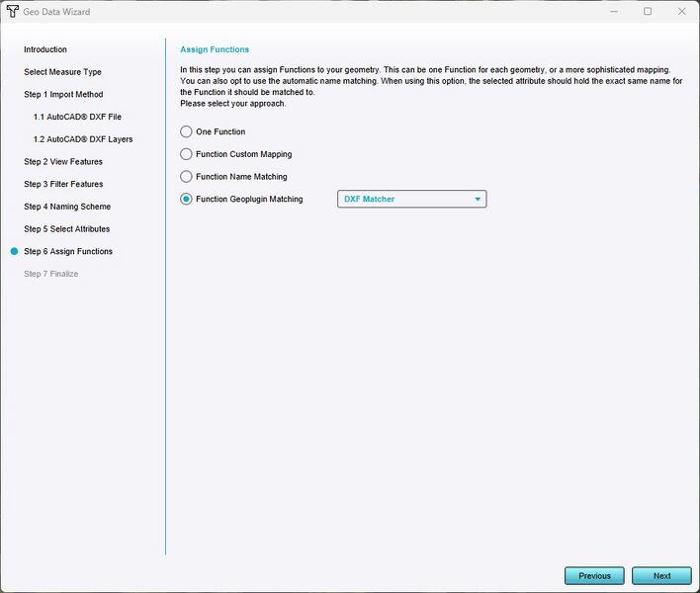Image resolution: width=700 pixels, height=593 pixels.
Task: Select Step 3 Filter Features
Action: click(63, 184)
